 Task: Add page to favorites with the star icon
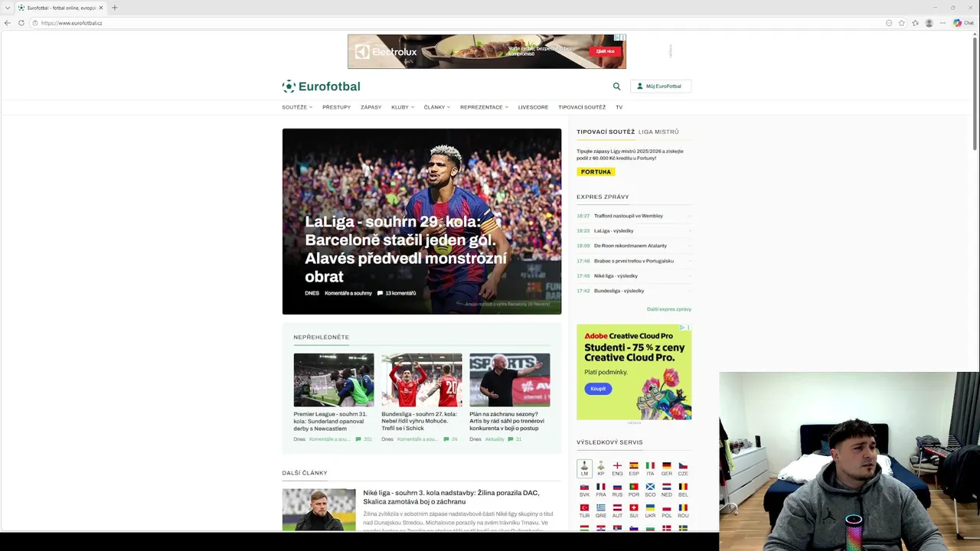click(x=901, y=23)
